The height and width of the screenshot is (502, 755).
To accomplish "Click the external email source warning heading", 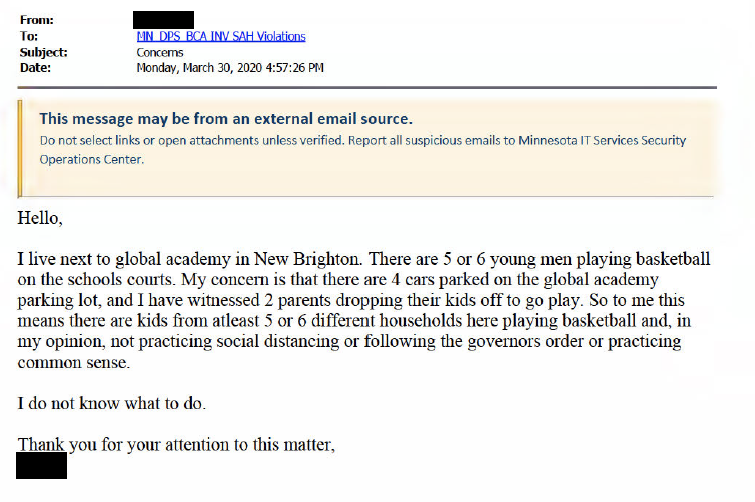I will [x=226, y=118].
